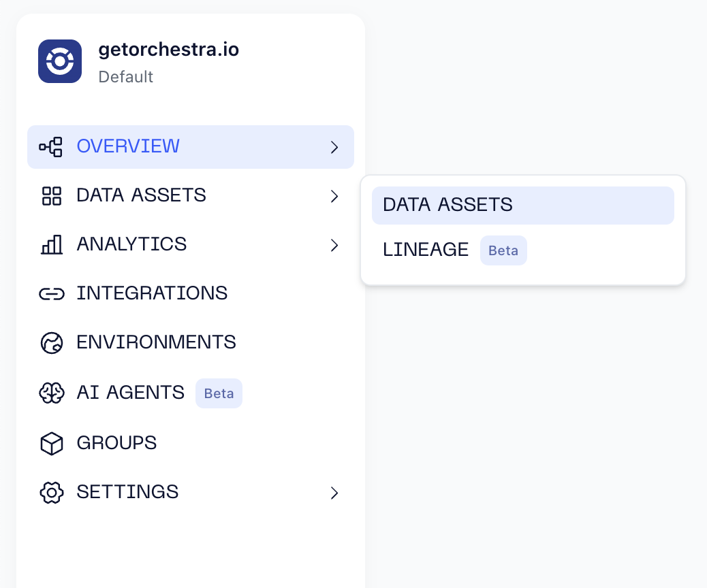
Task: Open the Settings gear icon
Action: 51,492
